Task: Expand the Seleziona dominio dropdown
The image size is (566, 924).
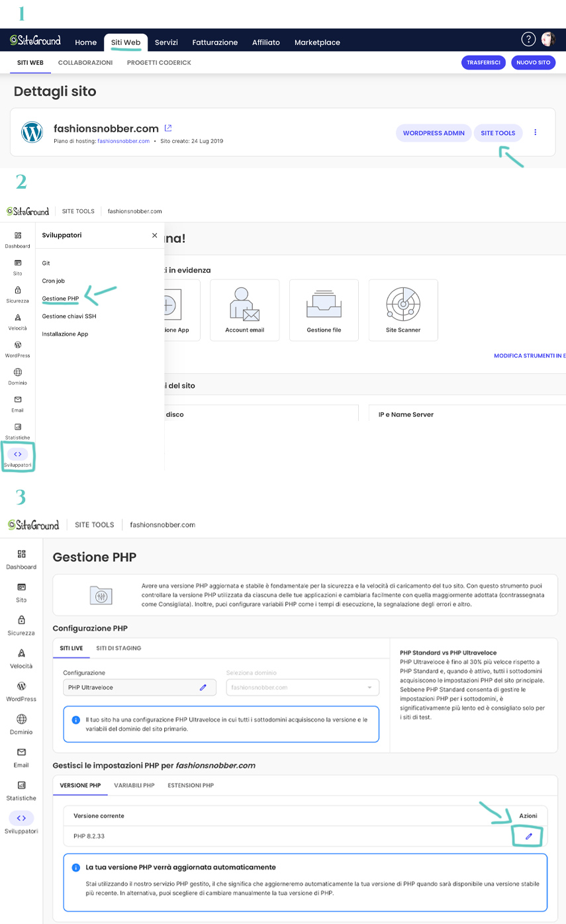Action: tap(303, 687)
